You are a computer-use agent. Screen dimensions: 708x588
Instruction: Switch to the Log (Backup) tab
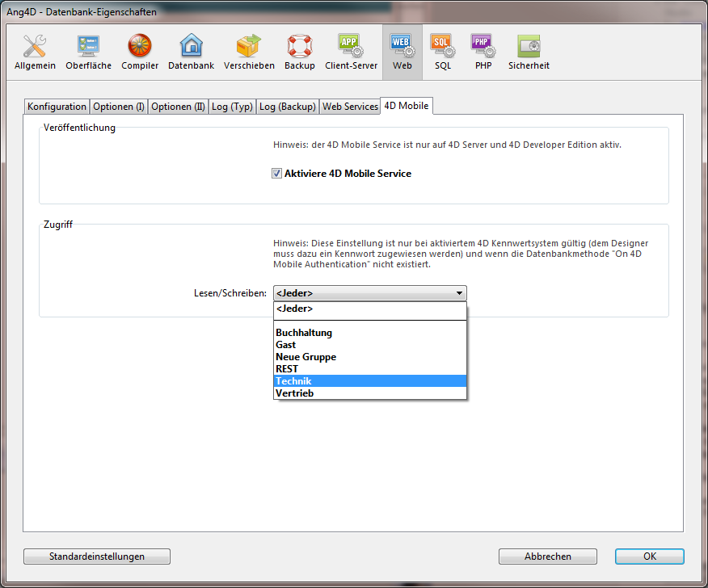click(x=288, y=107)
